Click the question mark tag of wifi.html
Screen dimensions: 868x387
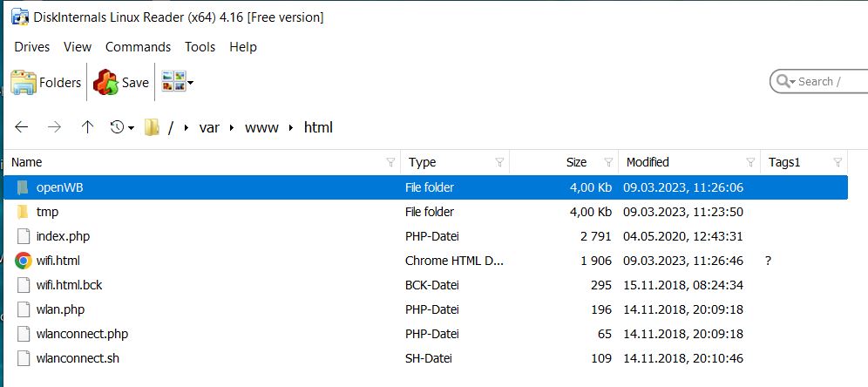pyautogui.click(x=769, y=261)
